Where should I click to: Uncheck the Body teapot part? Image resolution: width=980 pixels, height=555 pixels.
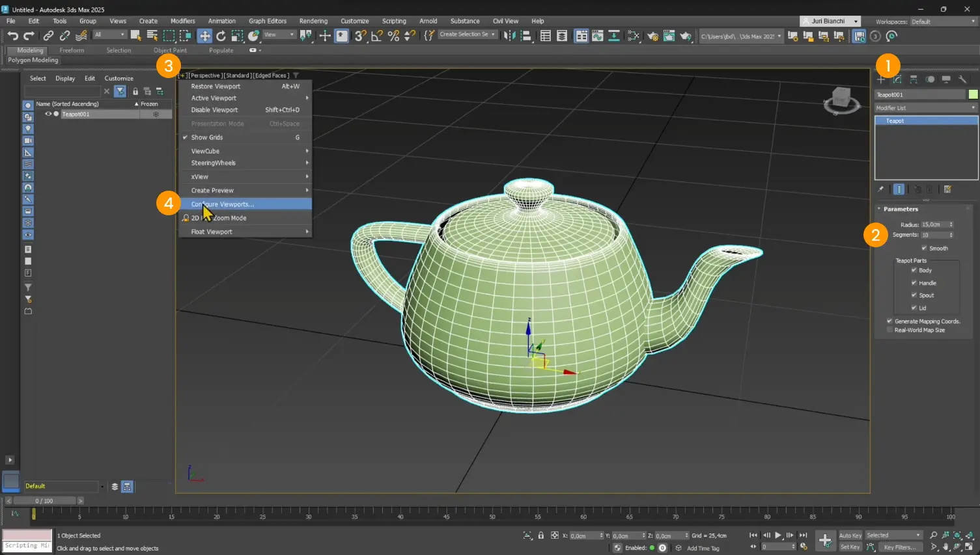tap(914, 270)
